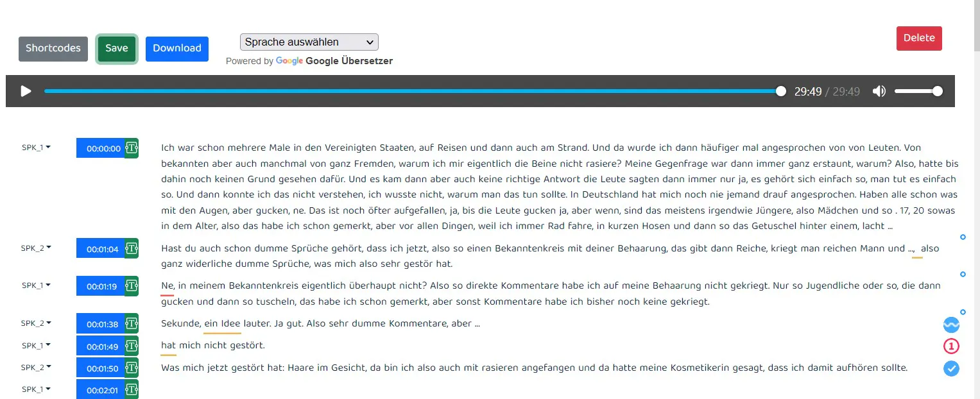Change speaker SPK_2 for the 00:01:50 segment

(x=36, y=367)
